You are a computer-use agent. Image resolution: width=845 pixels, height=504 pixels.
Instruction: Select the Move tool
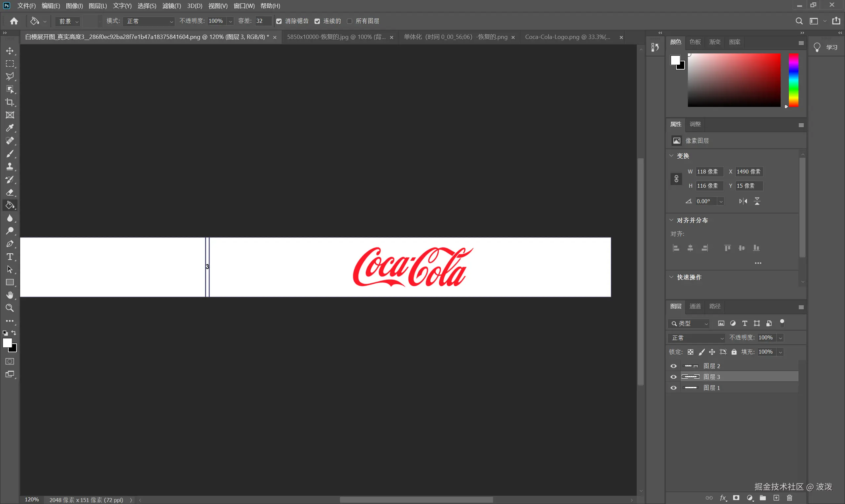coord(10,51)
